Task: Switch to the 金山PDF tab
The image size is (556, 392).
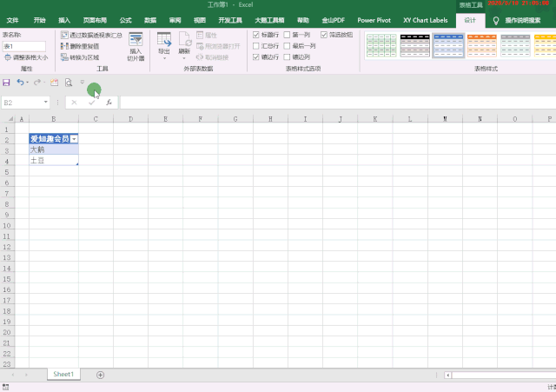Action: (x=334, y=20)
